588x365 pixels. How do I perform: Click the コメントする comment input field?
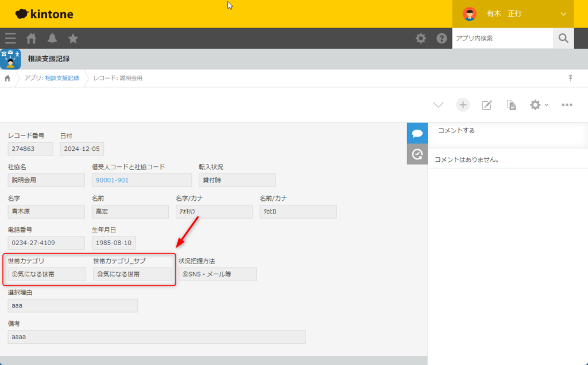(x=508, y=131)
